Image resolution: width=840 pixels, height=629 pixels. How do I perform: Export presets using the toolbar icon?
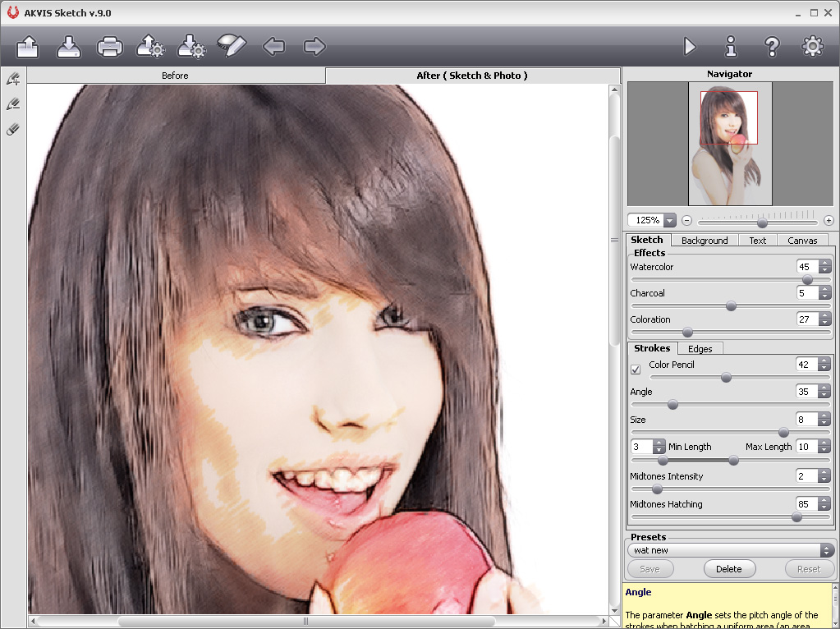pyautogui.click(x=190, y=47)
